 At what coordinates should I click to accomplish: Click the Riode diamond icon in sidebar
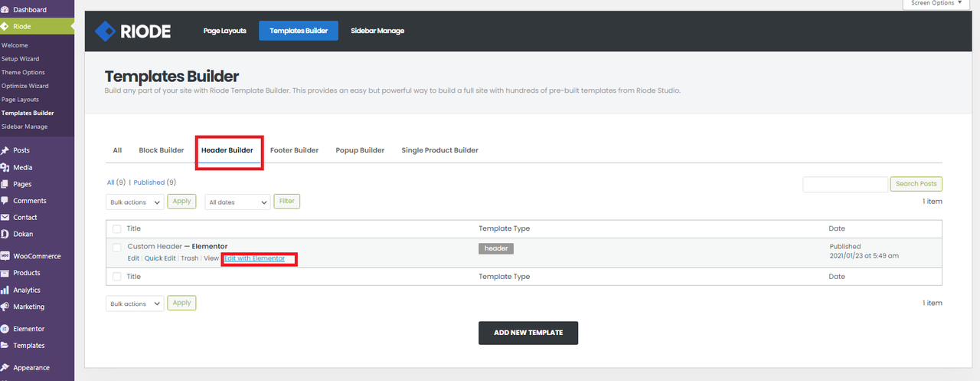pos(5,27)
